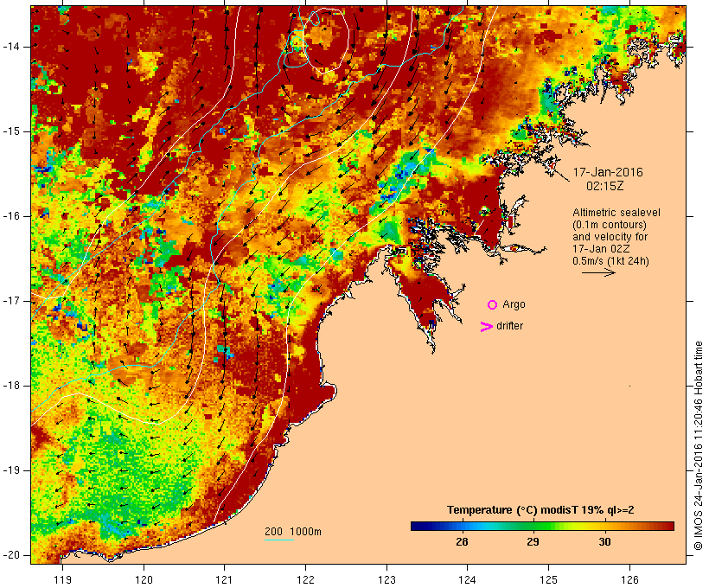The height and width of the screenshot is (588, 709).
Task: Click the latitude axis label '-14'
Action: (10, 47)
